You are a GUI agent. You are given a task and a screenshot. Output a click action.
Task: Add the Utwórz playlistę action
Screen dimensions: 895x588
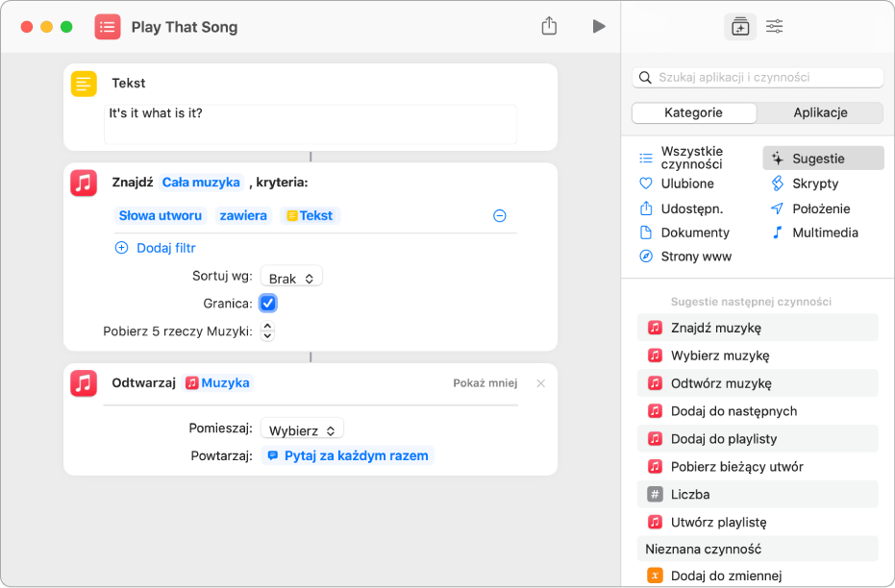coord(758,522)
